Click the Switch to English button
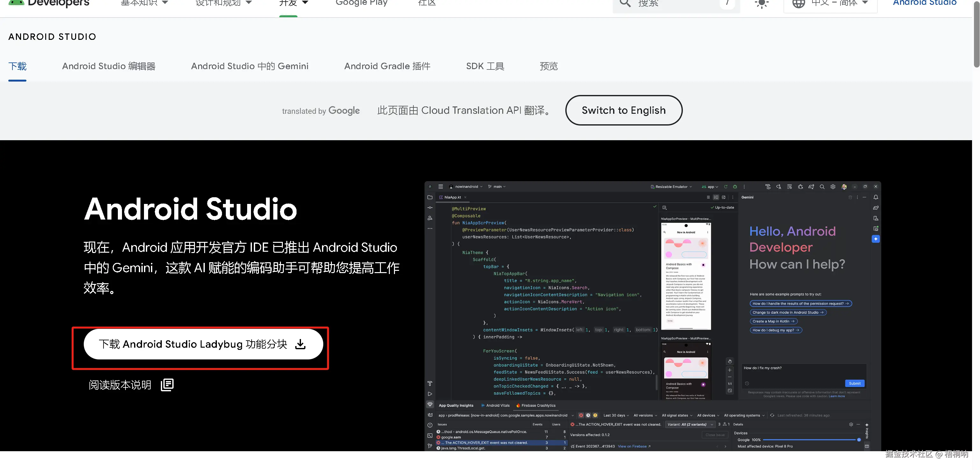 [624, 110]
